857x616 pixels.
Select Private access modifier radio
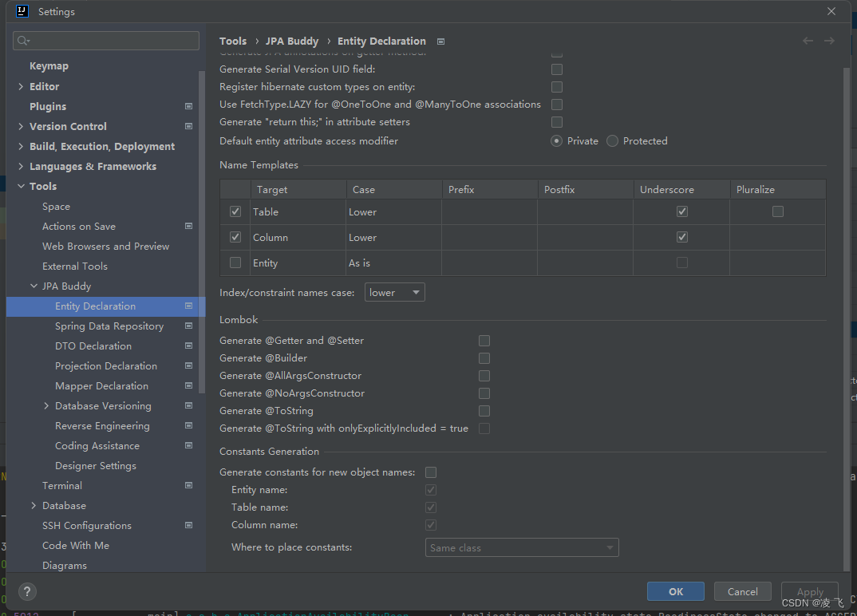556,141
